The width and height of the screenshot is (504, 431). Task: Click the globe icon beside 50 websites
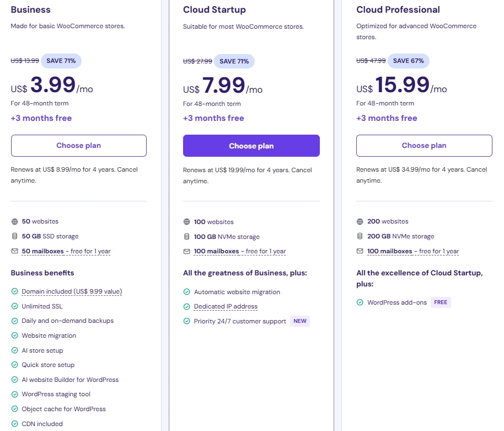(x=14, y=221)
